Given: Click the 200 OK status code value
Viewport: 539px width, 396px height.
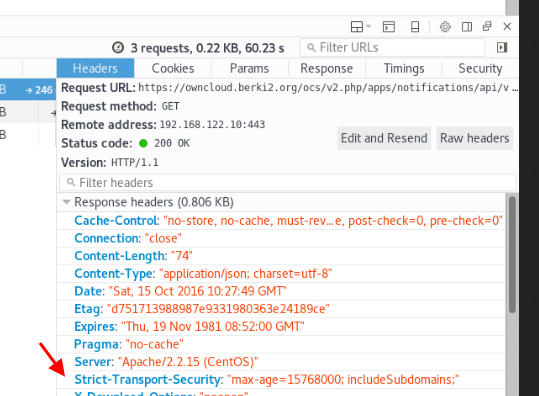Looking at the screenshot, I should (172, 143).
